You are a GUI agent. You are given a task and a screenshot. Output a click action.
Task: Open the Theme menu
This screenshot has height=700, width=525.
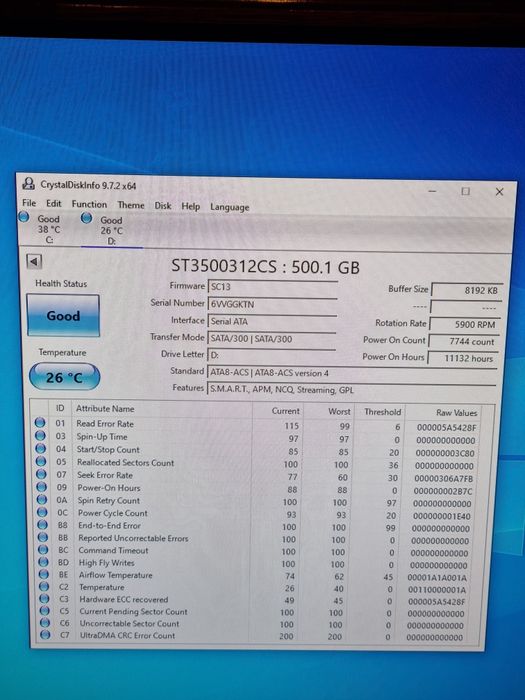[131, 205]
